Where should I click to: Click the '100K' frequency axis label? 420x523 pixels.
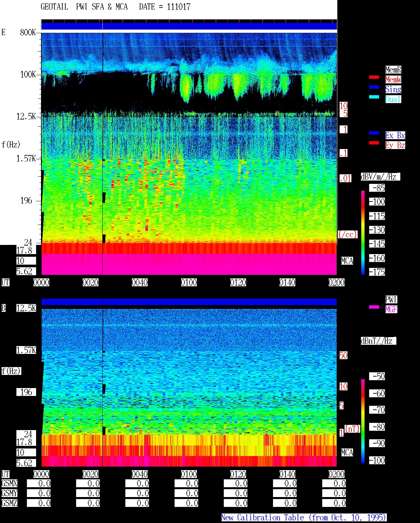pyautogui.click(x=28, y=75)
